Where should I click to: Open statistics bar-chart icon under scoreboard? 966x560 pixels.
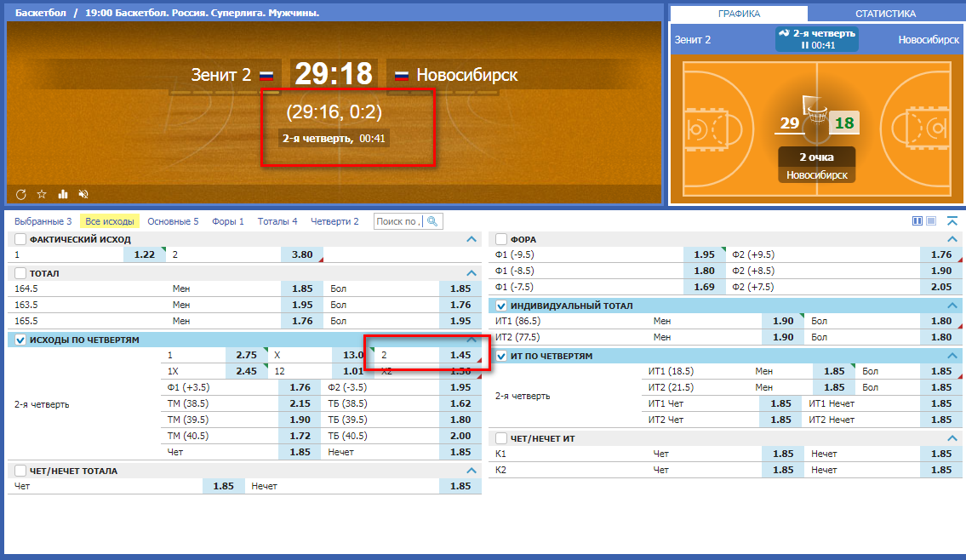(x=63, y=194)
